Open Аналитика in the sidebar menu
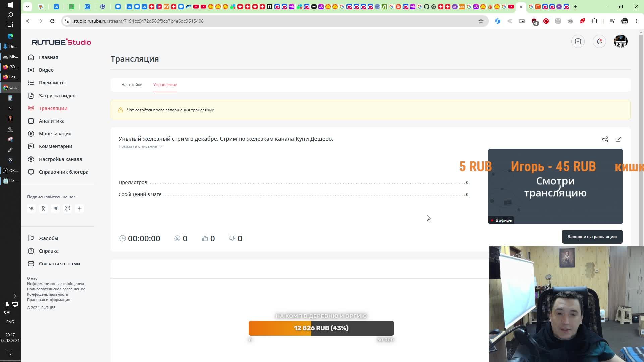Image resolution: width=644 pixels, height=362 pixels. click(x=52, y=121)
